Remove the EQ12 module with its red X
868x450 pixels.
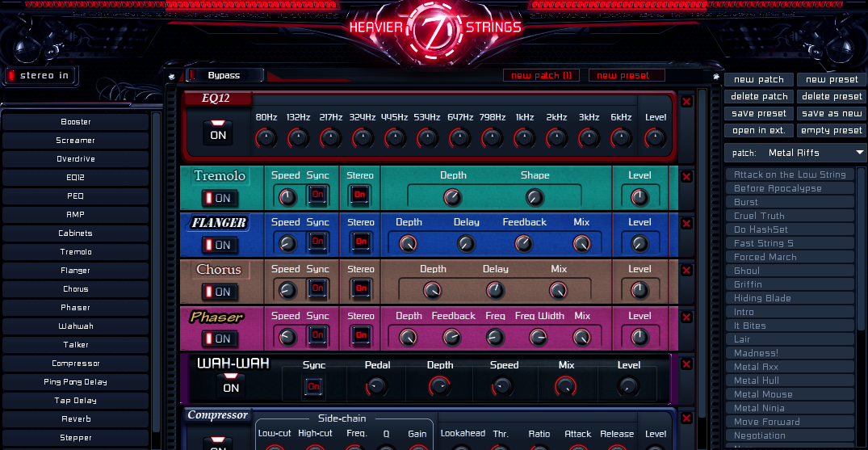(x=686, y=102)
